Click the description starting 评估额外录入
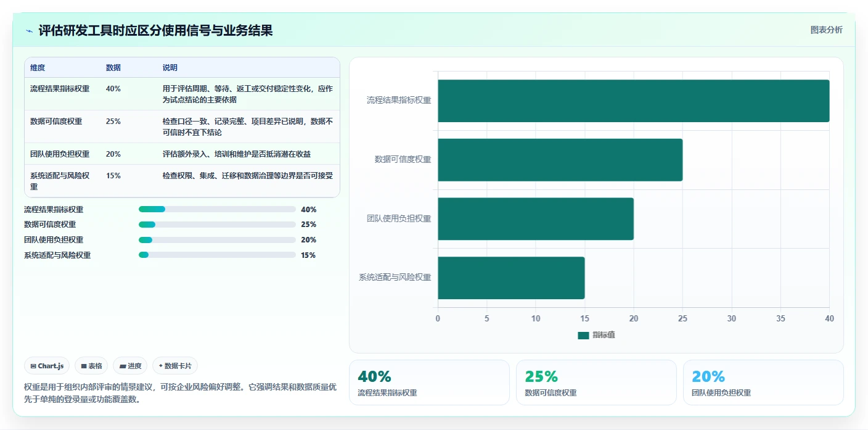This screenshot has height=430, width=868. click(237, 154)
